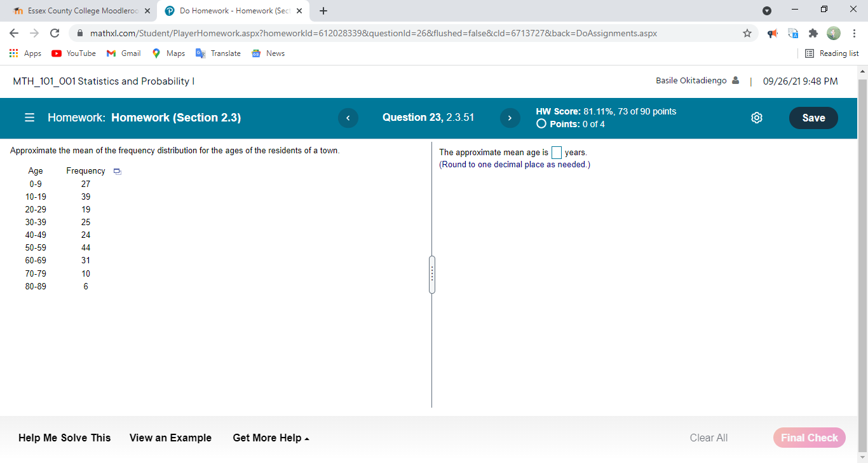Click the frequency value 39
This screenshot has height=463, width=868.
point(86,197)
